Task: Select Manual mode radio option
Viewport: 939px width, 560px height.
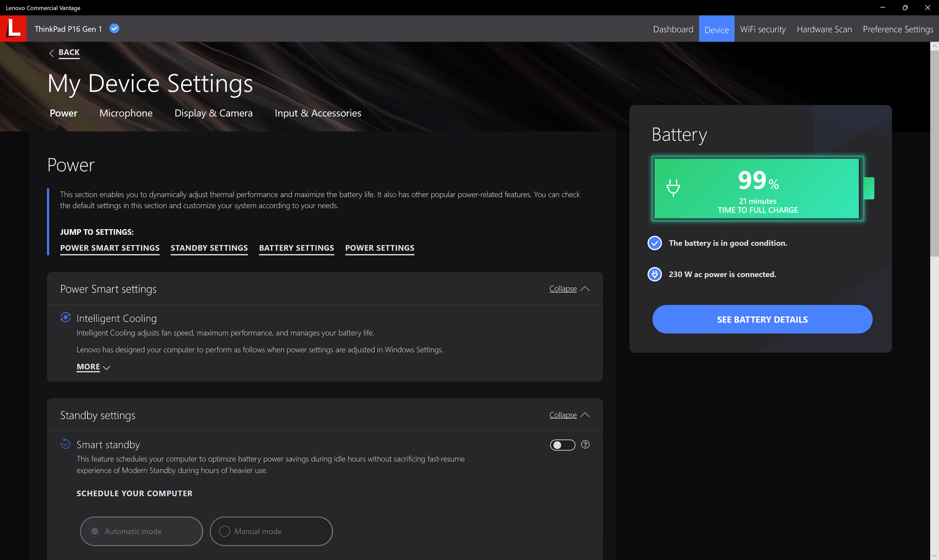Action: 224,531
